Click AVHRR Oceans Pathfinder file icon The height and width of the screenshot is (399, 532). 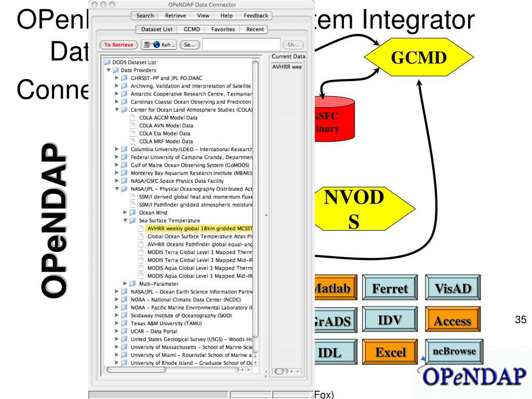141,244
